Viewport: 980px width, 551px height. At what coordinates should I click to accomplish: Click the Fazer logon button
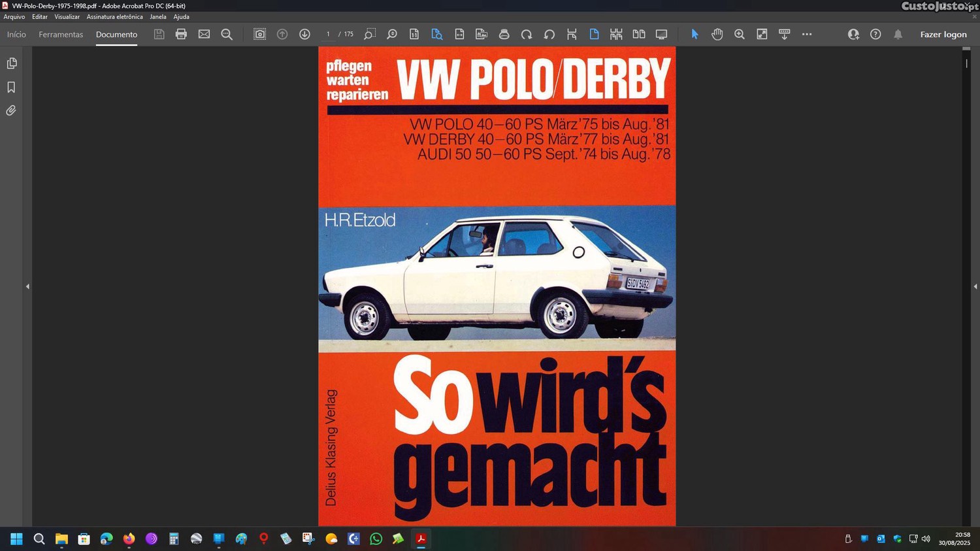tap(943, 34)
